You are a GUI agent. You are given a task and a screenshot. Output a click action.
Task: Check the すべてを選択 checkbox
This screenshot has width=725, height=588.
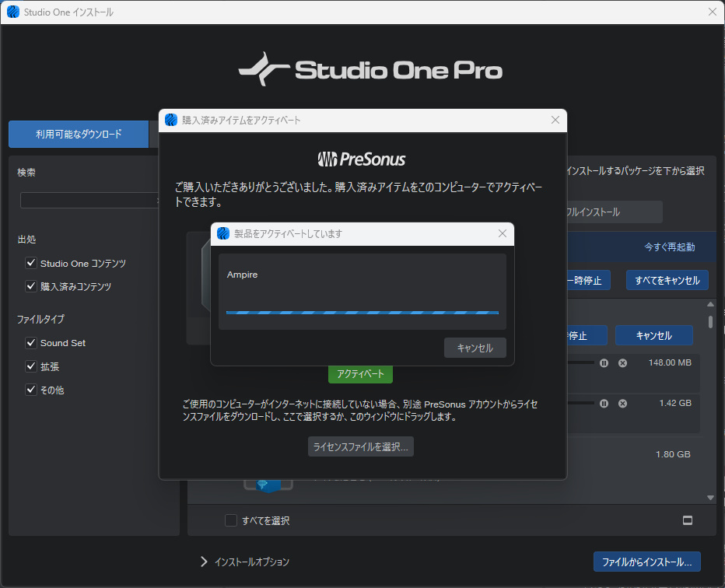pos(231,520)
